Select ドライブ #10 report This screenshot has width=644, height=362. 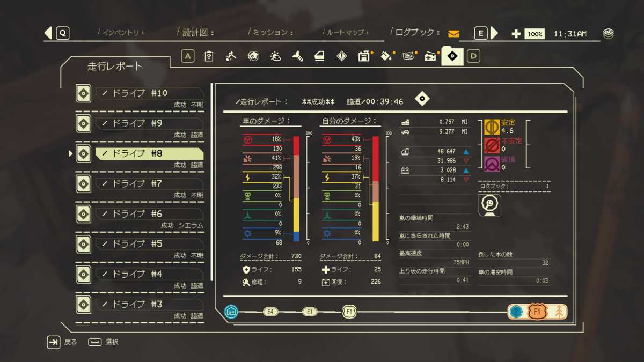[150, 93]
